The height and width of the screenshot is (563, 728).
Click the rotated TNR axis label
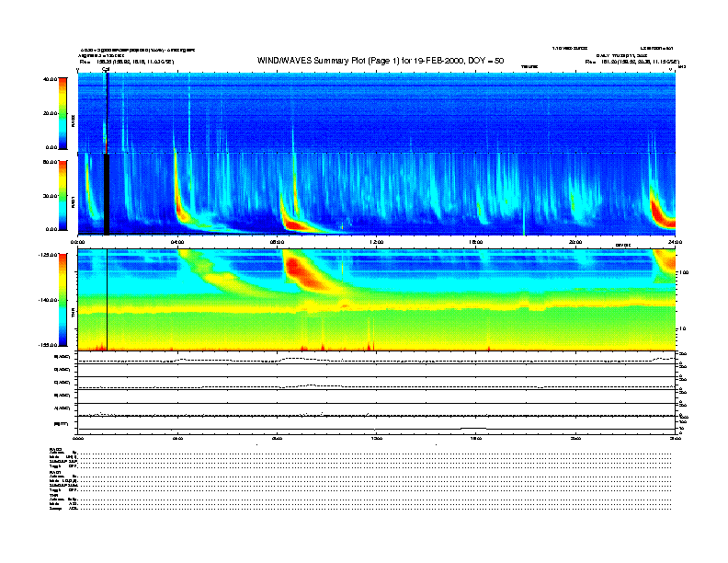click(x=73, y=314)
